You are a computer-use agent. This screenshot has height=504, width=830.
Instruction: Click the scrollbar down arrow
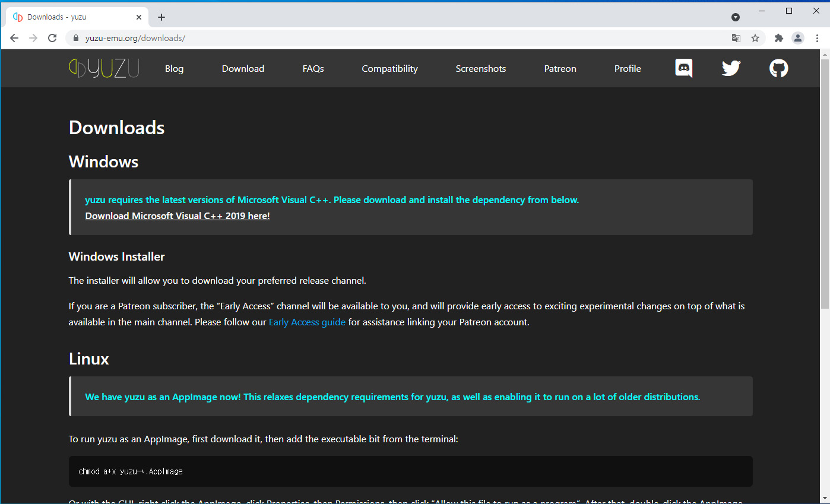point(825,499)
